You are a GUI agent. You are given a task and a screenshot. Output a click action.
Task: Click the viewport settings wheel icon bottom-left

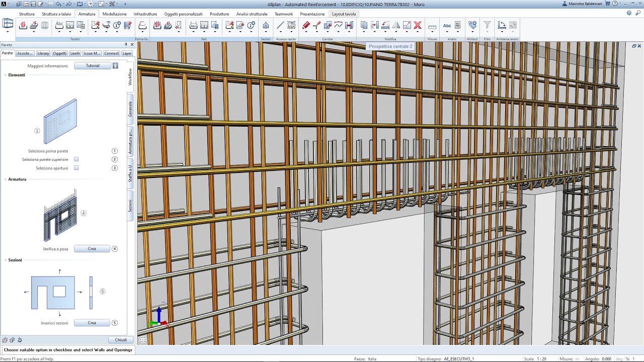coord(143,340)
